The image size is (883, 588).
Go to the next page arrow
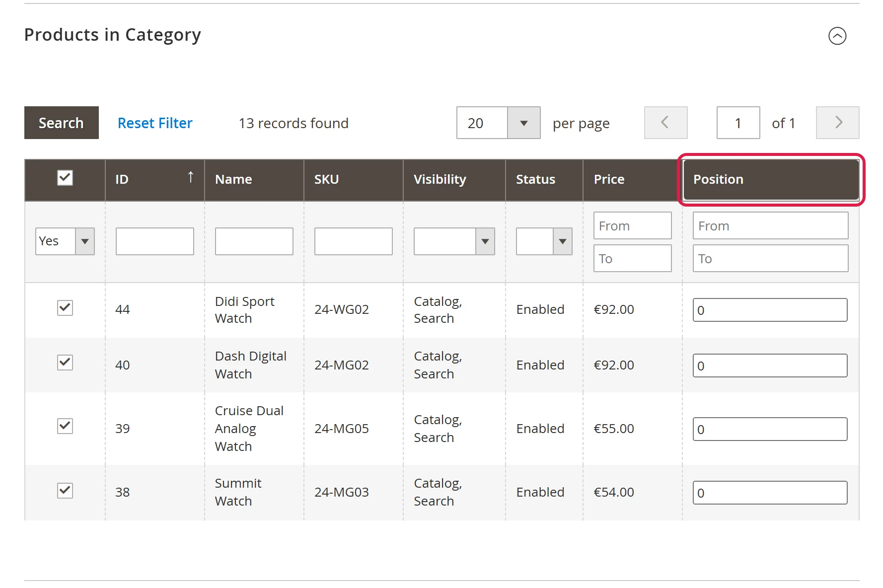[837, 123]
